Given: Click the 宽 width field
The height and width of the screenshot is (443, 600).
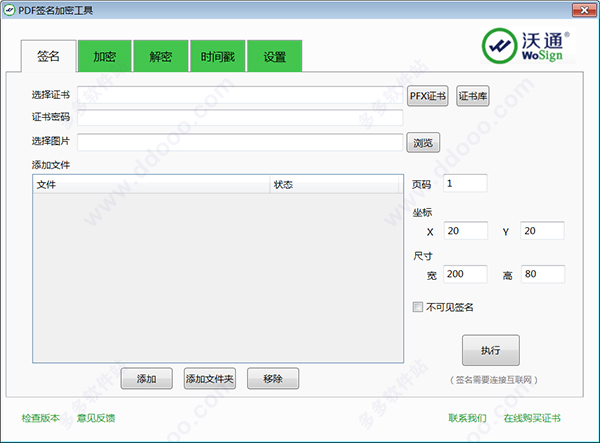Looking at the screenshot, I should 465,274.
